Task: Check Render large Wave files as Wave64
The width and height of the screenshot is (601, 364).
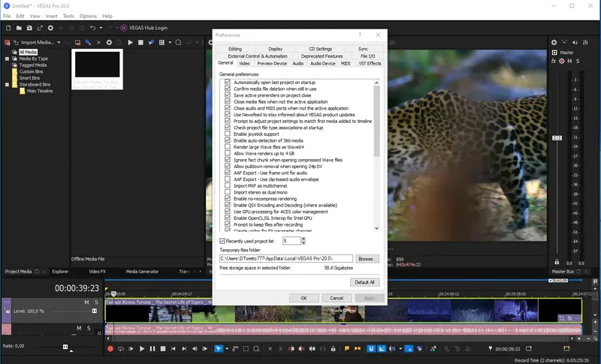Action: [x=228, y=147]
